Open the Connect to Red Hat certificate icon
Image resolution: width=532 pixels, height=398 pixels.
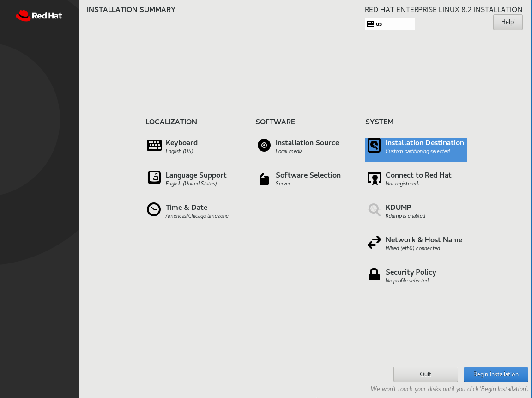pyautogui.click(x=374, y=178)
